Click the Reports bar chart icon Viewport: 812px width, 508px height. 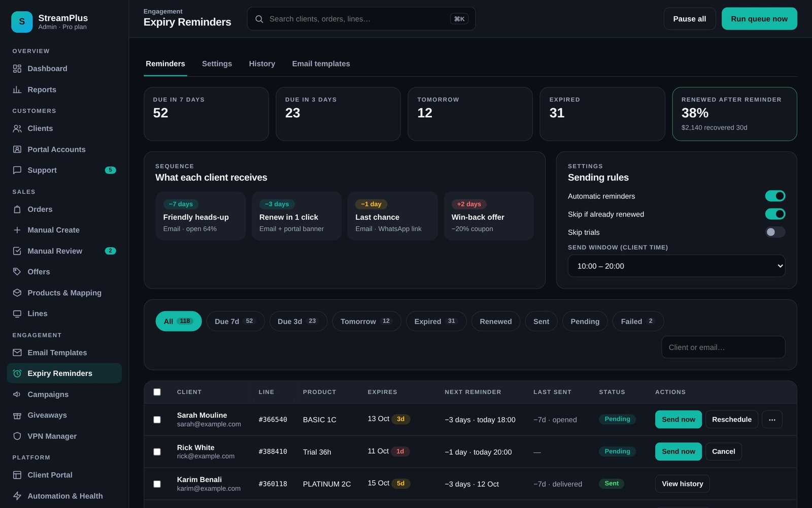17,89
